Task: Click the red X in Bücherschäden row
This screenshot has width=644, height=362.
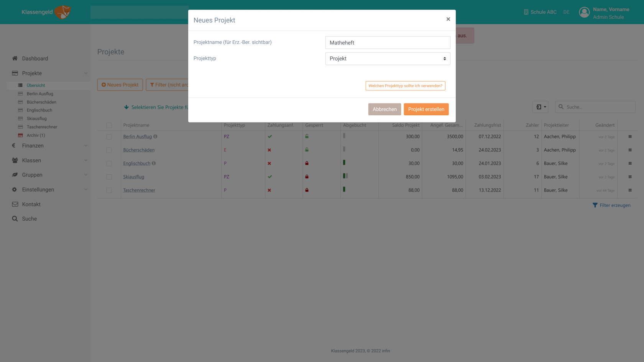Action: pyautogui.click(x=269, y=150)
